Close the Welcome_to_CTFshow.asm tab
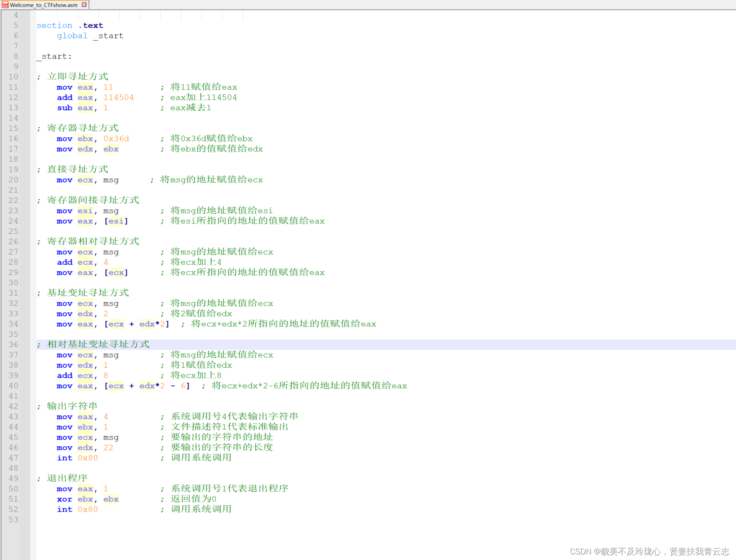Image resolution: width=736 pixels, height=560 pixels. 84,5
